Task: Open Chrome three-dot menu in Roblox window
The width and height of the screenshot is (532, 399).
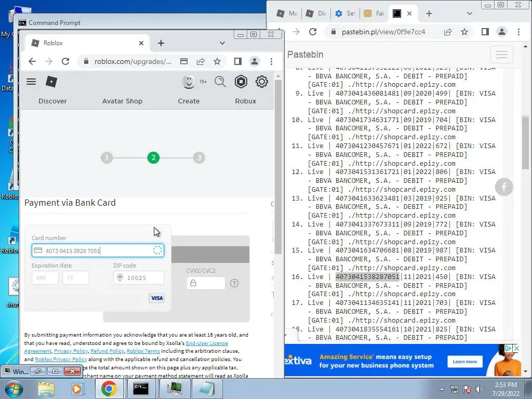Action: pos(271,61)
